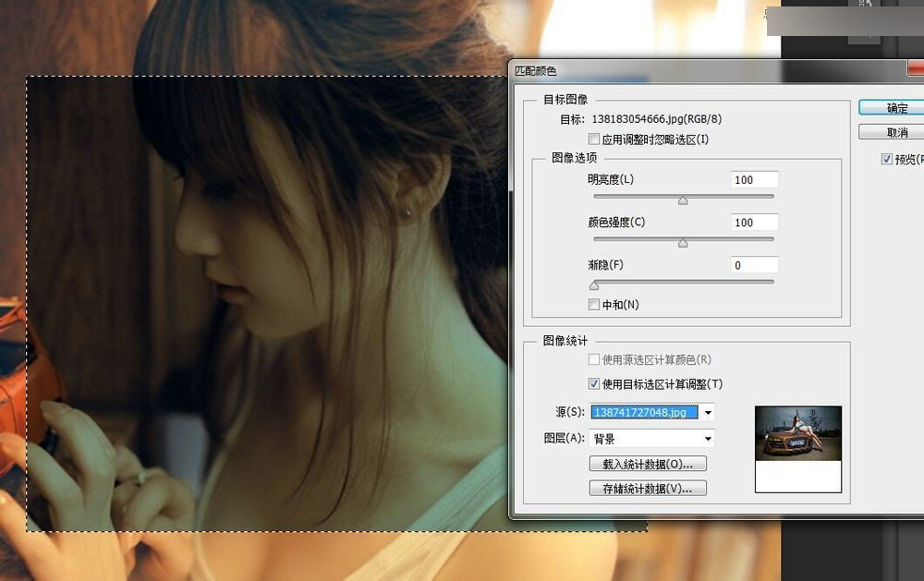Click the 图像统计 group label

click(x=565, y=341)
